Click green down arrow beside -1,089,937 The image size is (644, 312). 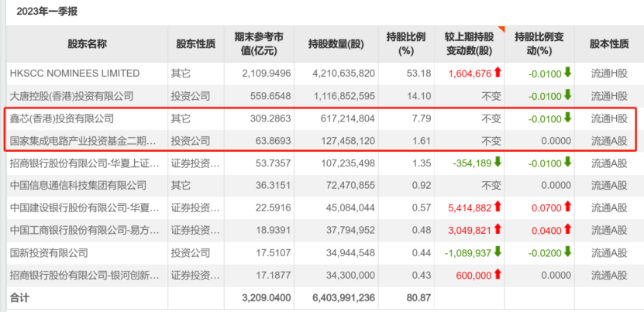click(x=498, y=253)
